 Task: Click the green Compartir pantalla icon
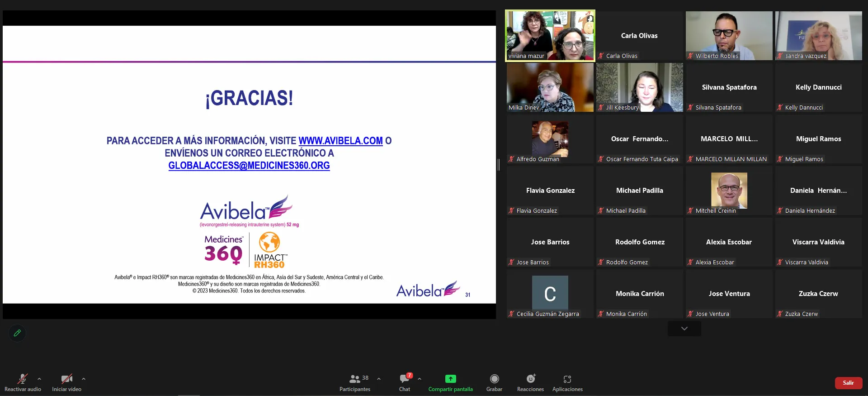tap(450, 379)
